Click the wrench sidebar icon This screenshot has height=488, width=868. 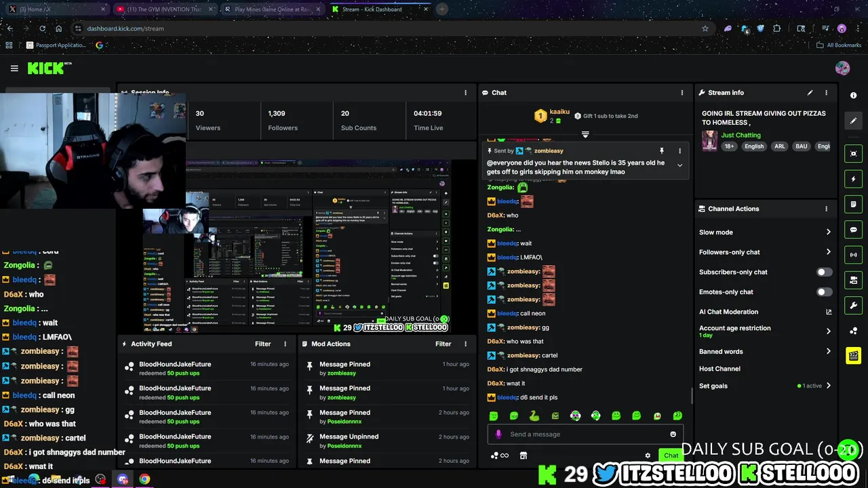[x=854, y=305]
